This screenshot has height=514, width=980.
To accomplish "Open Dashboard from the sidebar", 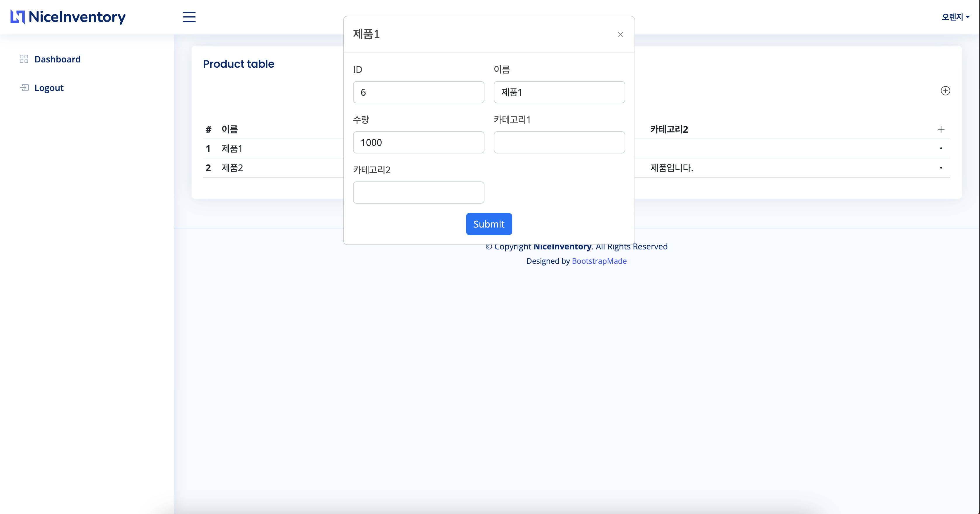I will pos(58,59).
